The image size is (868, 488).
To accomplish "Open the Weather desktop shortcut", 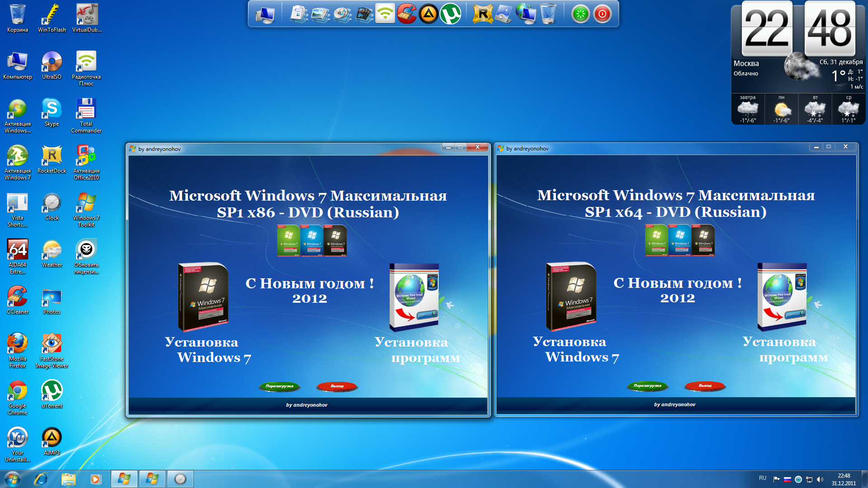I will coord(52,253).
